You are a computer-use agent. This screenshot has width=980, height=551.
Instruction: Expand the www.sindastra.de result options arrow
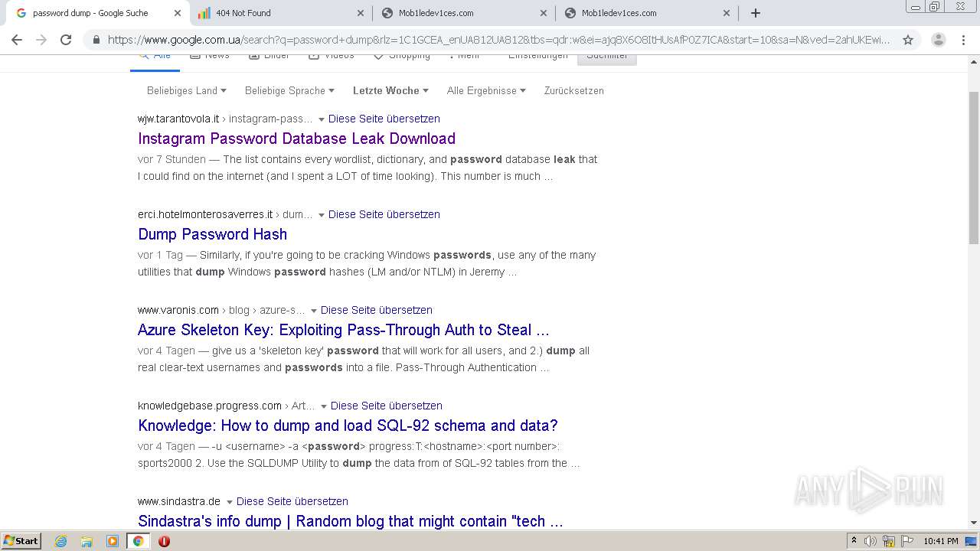point(230,502)
